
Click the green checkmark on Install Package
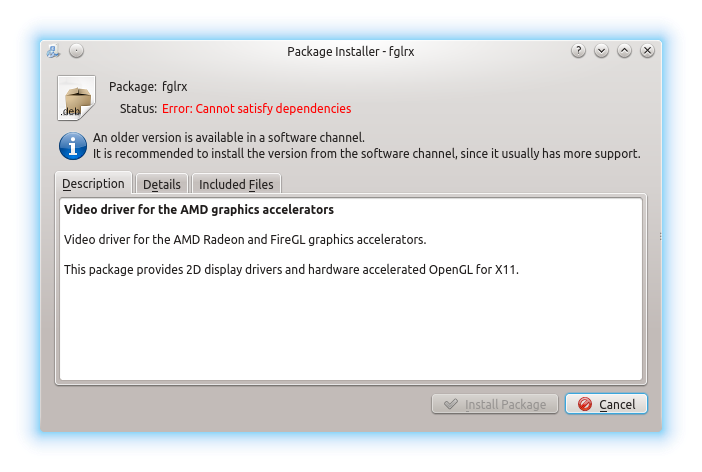tap(451, 404)
